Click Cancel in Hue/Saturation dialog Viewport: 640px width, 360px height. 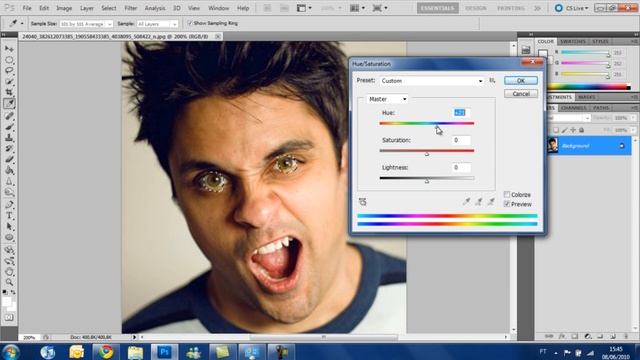(x=521, y=94)
